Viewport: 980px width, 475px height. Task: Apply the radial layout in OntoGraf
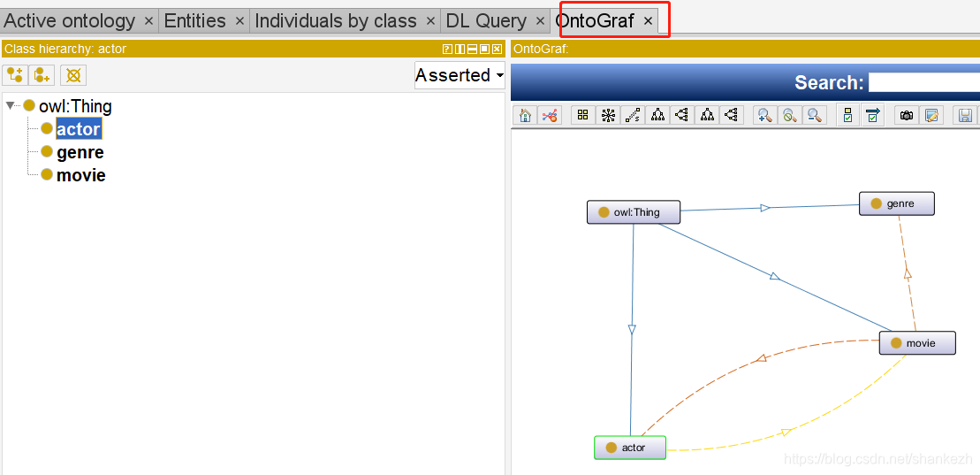[x=607, y=115]
